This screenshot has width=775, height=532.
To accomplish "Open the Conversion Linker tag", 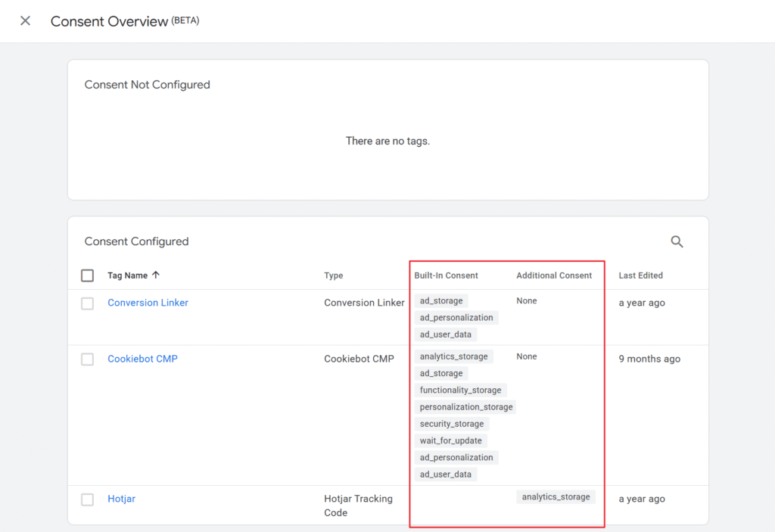I will point(148,303).
